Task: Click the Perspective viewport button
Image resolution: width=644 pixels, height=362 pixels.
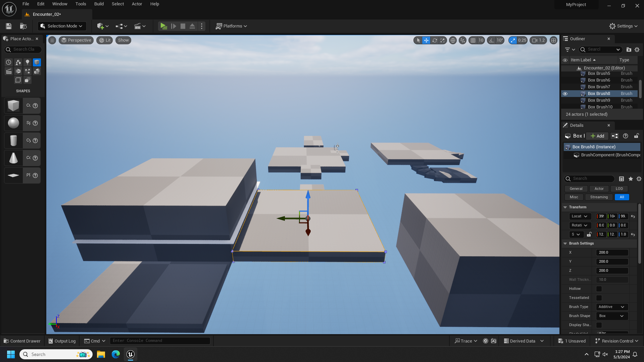Action: coord(76,40)
